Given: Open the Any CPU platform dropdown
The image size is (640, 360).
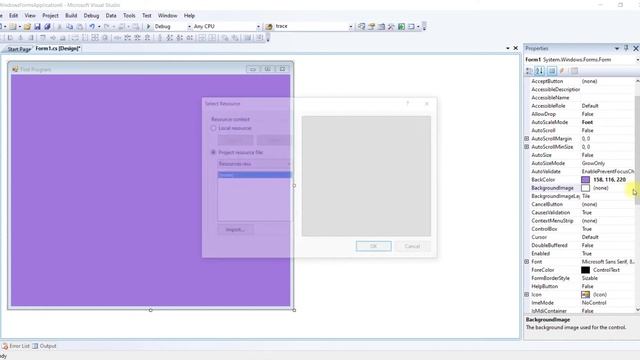Looking at the screenshot, I should pos(258,27).
